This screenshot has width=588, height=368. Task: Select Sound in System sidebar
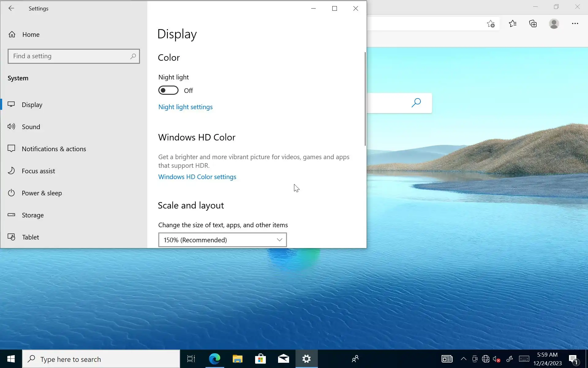pyautogui.click(x=31, y=127)
